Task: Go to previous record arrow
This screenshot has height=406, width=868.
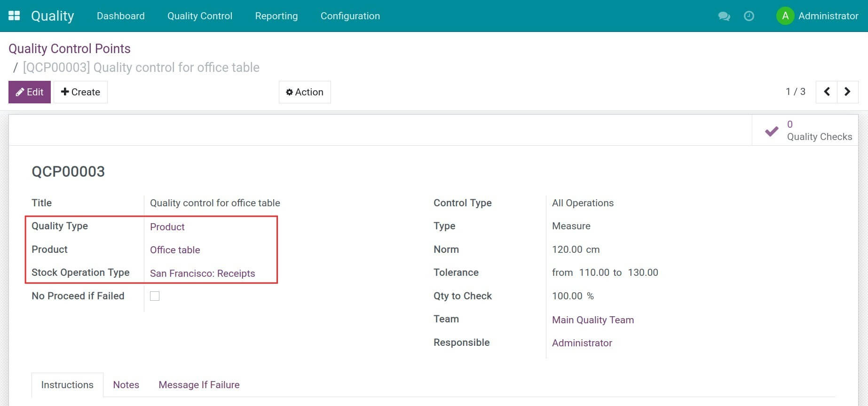Action: (826, 92)
